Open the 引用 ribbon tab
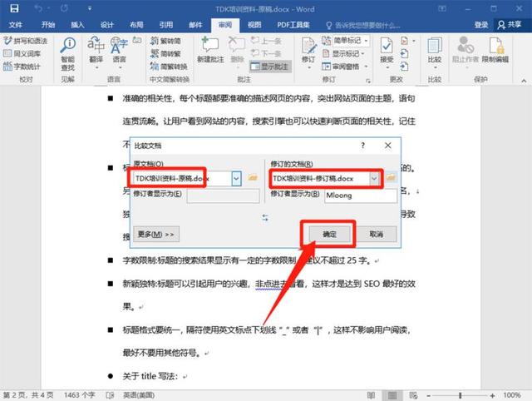 point(166,25)
